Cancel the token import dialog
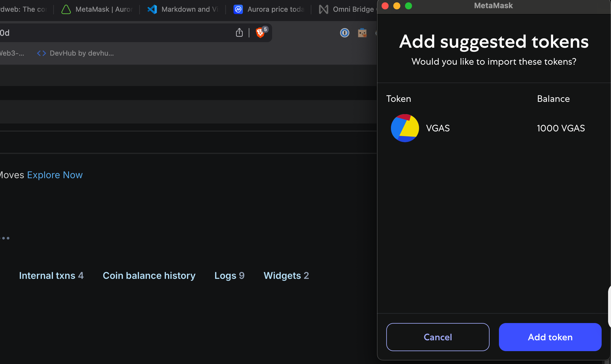Image resolution: width=611 pixels, height=364 pixels. click(x=437, y=337)
